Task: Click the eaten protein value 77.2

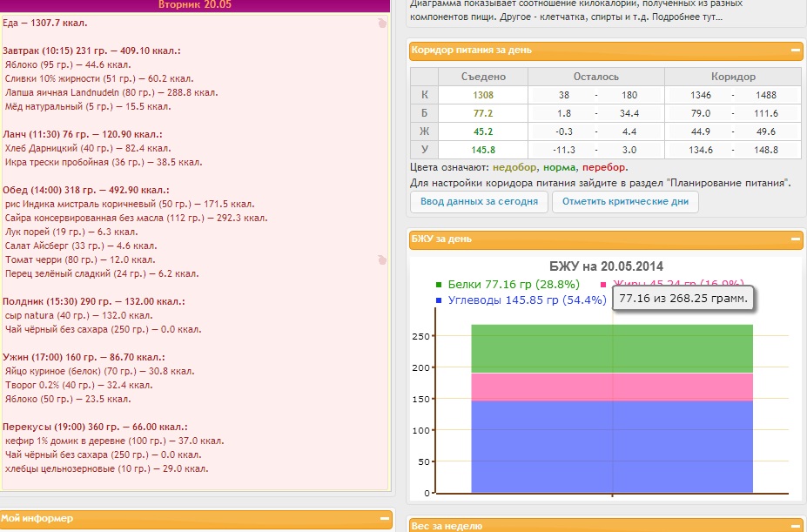Action: tap(483, 113)
